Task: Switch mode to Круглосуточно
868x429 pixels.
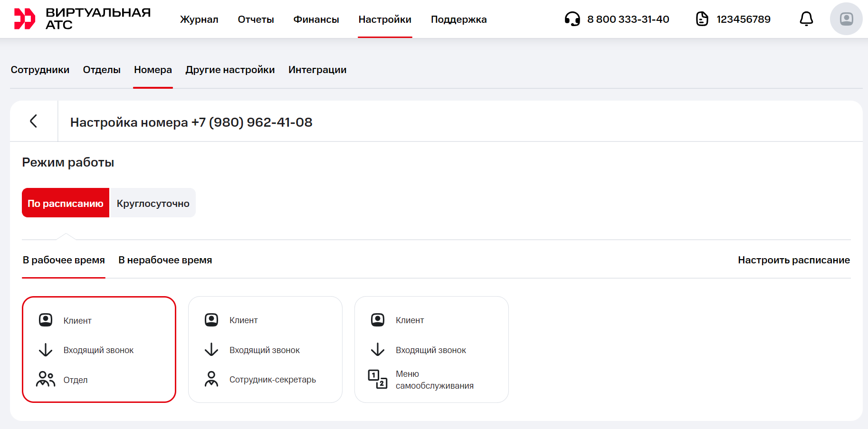Action: coord(153,203)
